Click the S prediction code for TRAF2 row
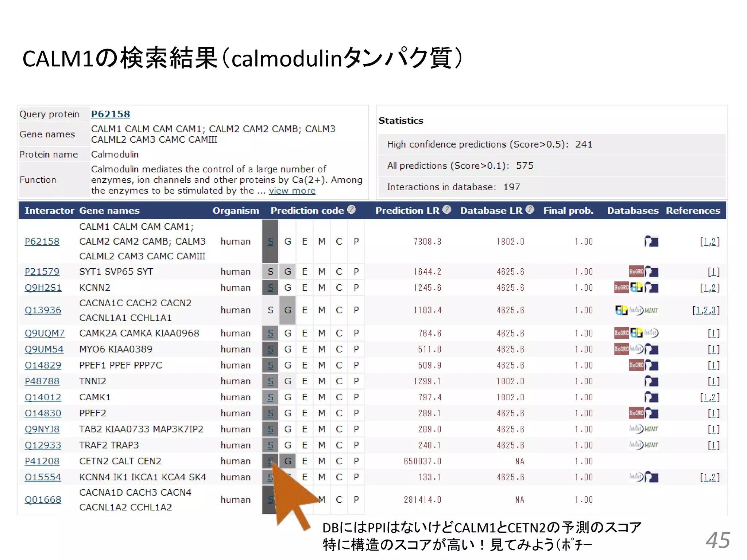Image resolution: width=747 pixels, height=560 pixels. (x=270, y=445)
